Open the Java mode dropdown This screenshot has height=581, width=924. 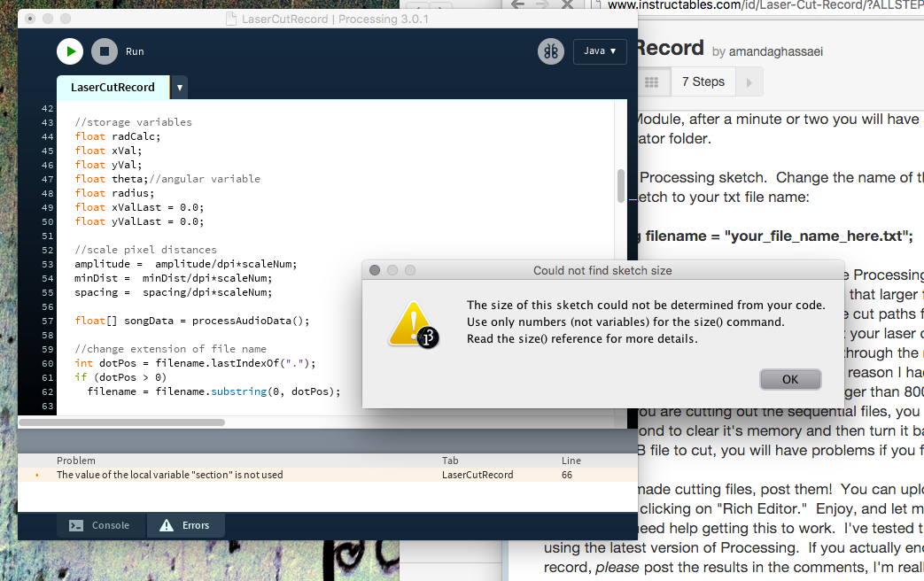click(x=599, y=51)
